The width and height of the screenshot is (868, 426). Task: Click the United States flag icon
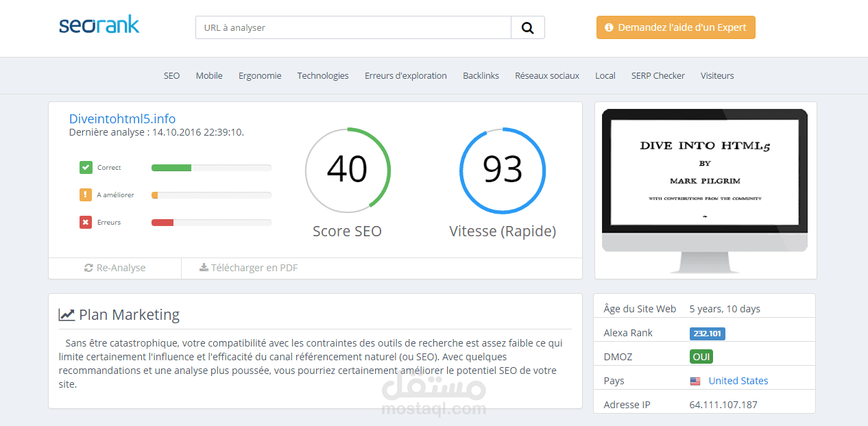[x=695, y=381]
